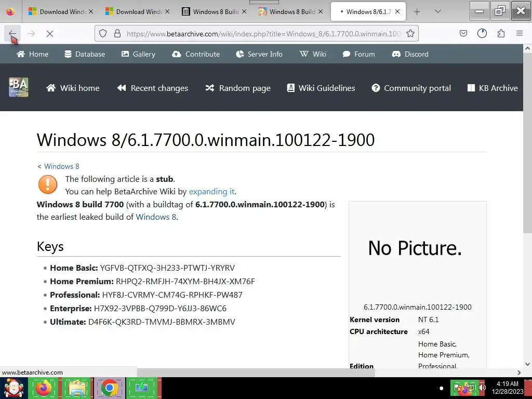Image resolution: width=532 pixels, height=399 pixels.
Task: Open Community portal page
Action: tap(411, 88)
